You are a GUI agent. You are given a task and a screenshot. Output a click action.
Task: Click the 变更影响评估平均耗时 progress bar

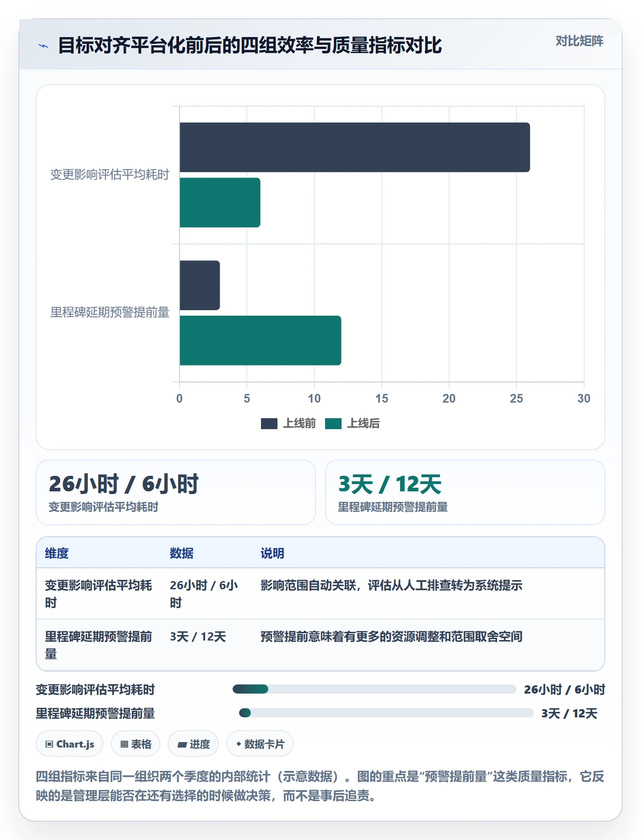click(x=374, y=689)
